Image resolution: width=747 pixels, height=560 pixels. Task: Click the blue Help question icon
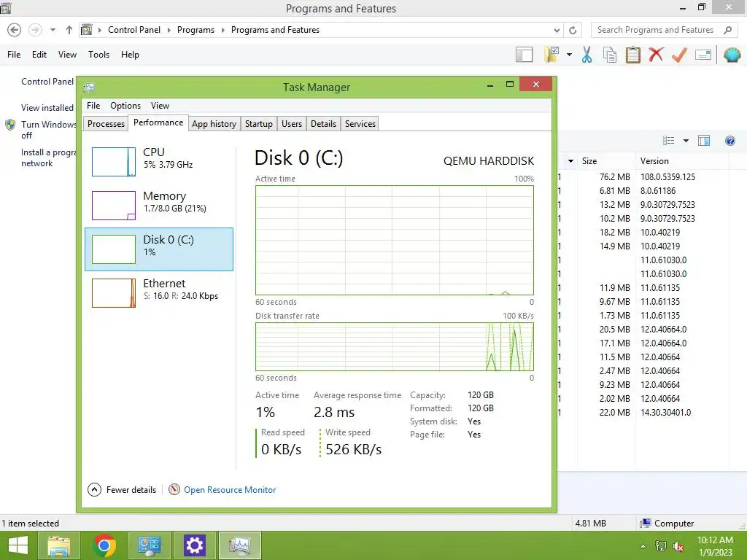[729, 141]
